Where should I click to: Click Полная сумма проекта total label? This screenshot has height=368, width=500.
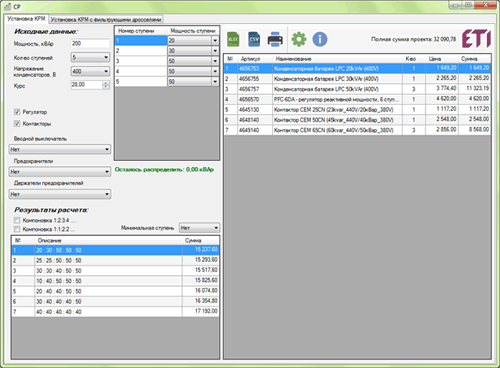(413, 39)
